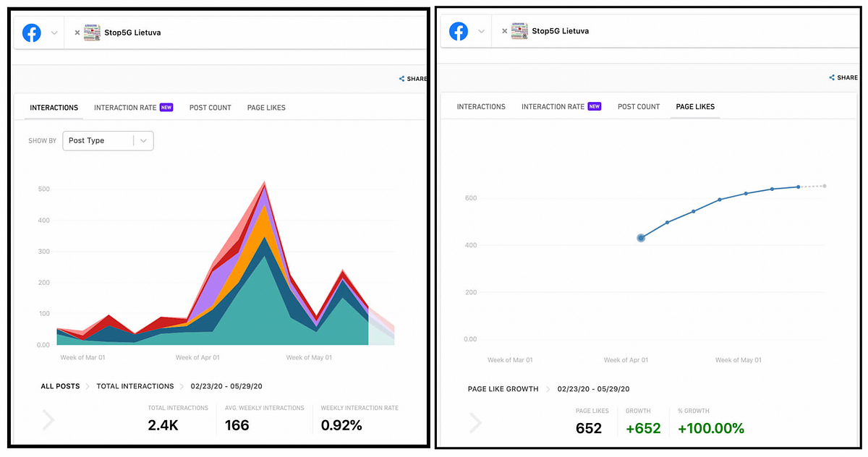Select highlighted first data point on page likes line
Image resolution: width=868 pixels, height=457 pixels.
tap(641, 237)
